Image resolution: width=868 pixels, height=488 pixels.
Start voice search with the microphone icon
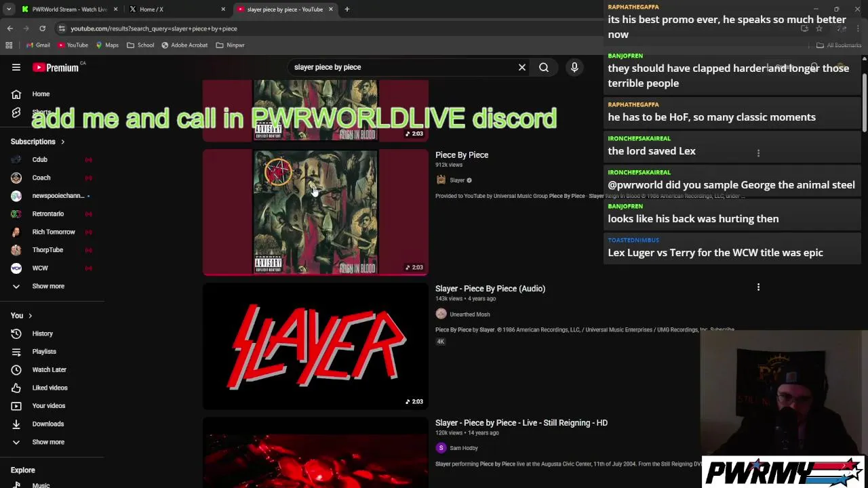[574, 67]
